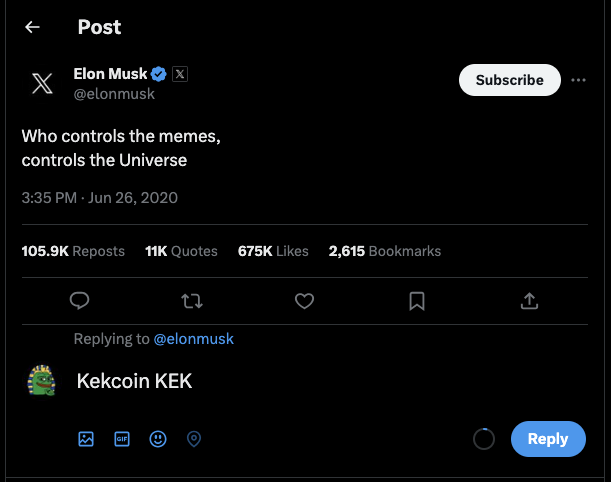
Task: Open the emoji picker
Action: click(x=158, y=438)
